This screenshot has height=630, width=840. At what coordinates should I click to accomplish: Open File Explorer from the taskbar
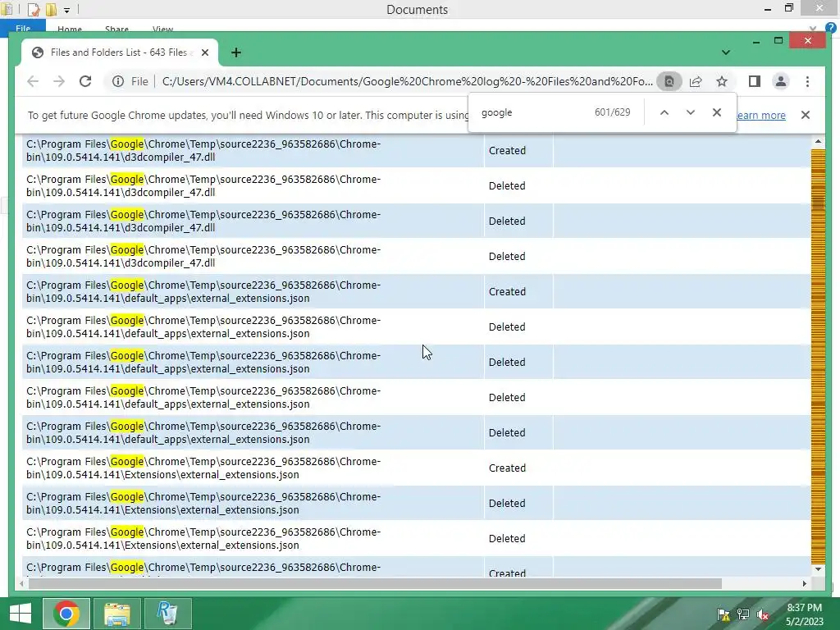(117, 614)
